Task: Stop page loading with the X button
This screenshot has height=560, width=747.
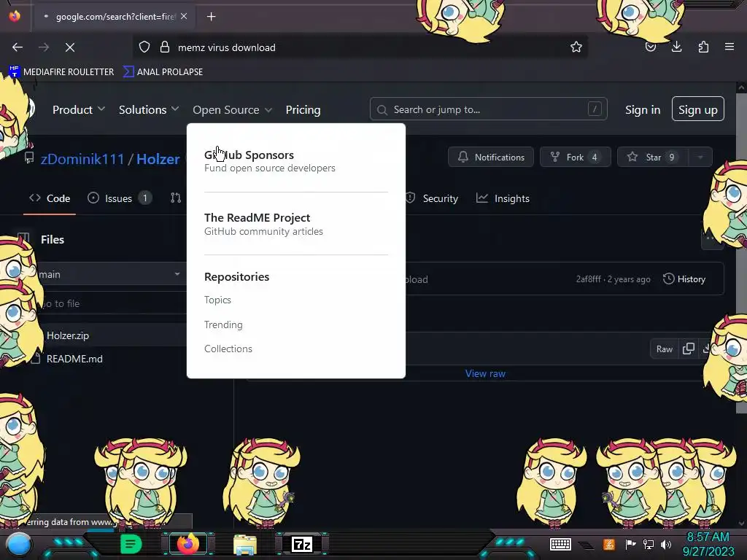Action: tap(70, 47)
